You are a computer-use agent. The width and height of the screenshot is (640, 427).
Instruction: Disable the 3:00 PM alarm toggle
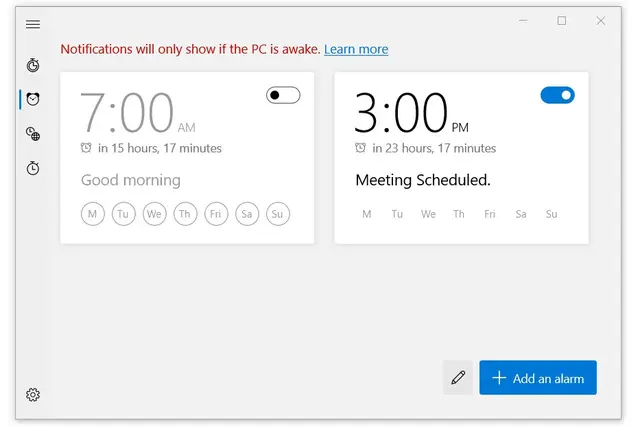(558, 95)
